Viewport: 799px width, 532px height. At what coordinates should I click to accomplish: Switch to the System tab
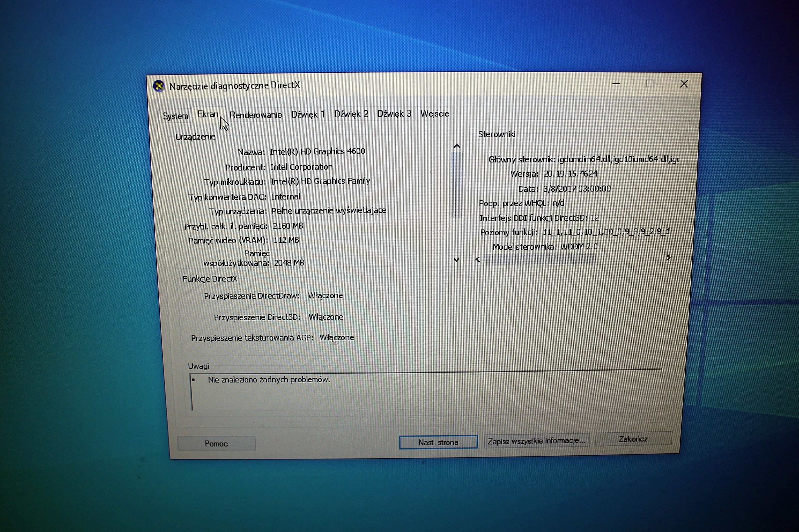tap(175, 116)
